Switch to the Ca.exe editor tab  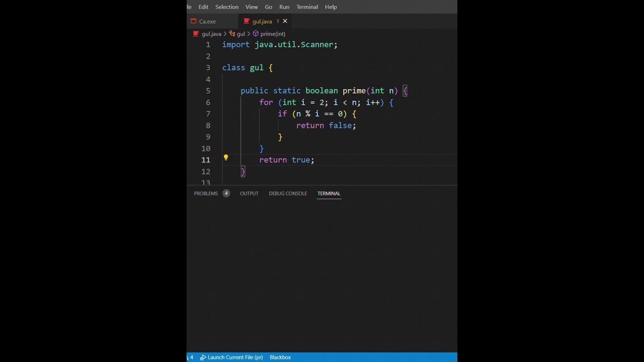212,22
